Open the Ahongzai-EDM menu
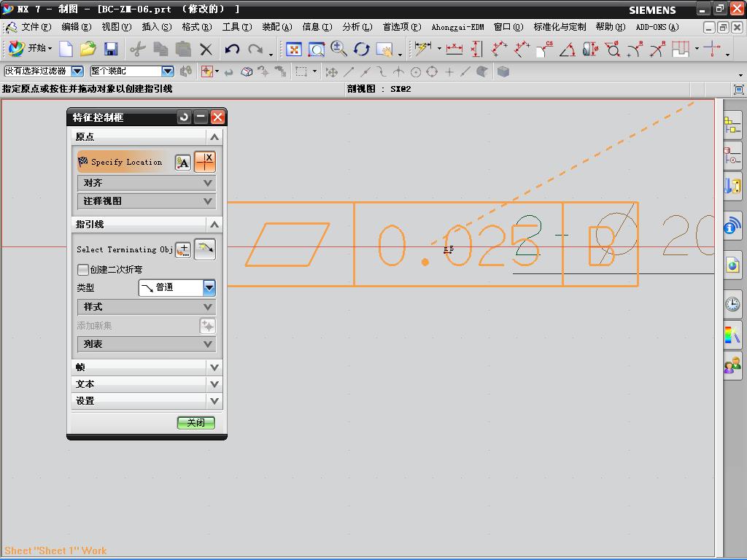Viewport: 747px width, 560px height. click(457, 27)
